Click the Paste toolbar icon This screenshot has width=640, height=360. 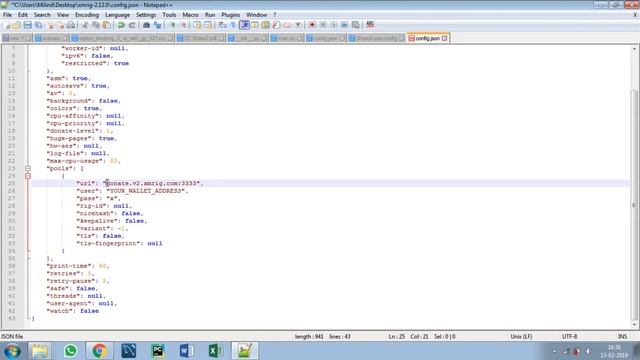click(107, 25)
